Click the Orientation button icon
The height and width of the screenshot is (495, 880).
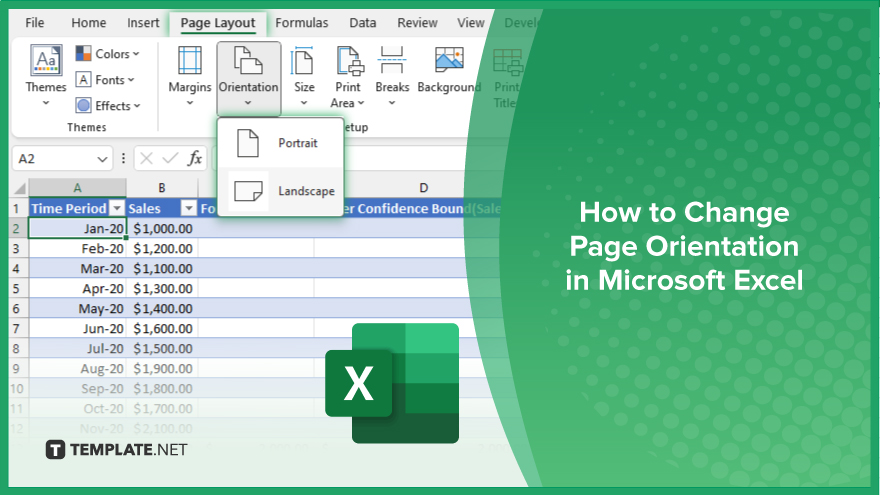point(248,61)
